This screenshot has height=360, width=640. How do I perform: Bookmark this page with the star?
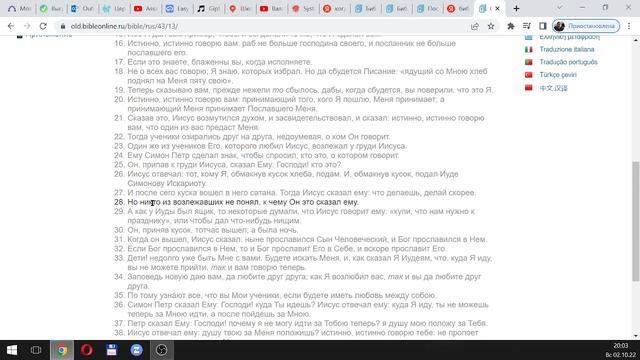tap(491, 26)
